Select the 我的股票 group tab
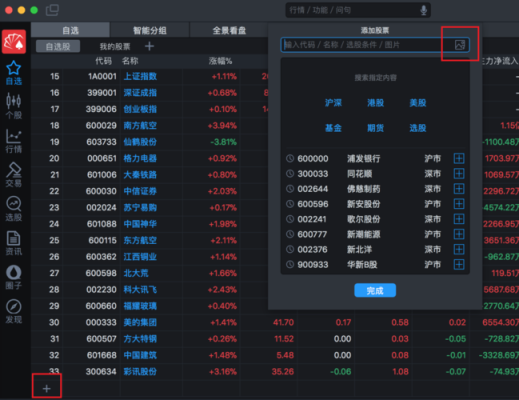Image resolution: width=519 pixels, height=400 pixels. point(115,46)
